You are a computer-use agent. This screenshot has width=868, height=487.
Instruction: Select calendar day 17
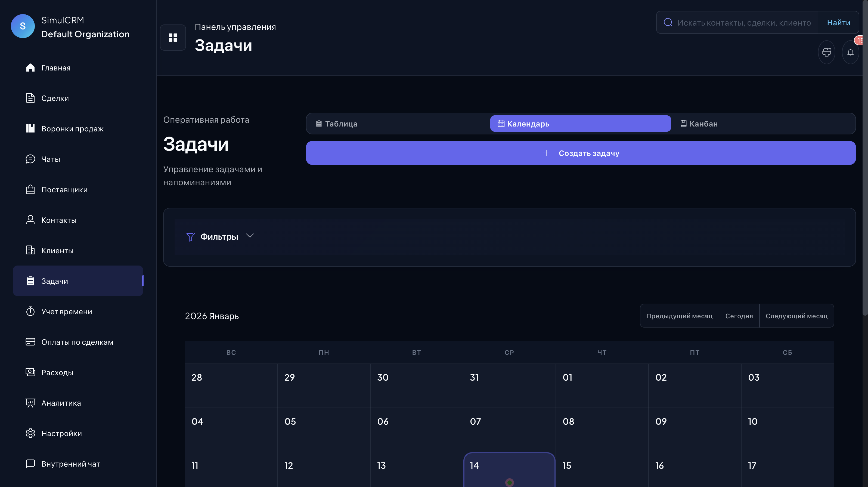coord(788,470)
